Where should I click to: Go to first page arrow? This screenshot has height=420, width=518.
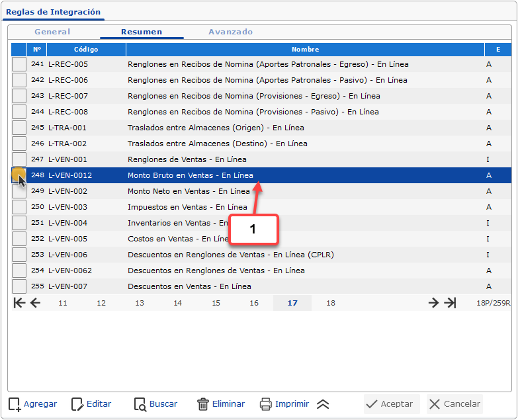[x=19, y=303]
